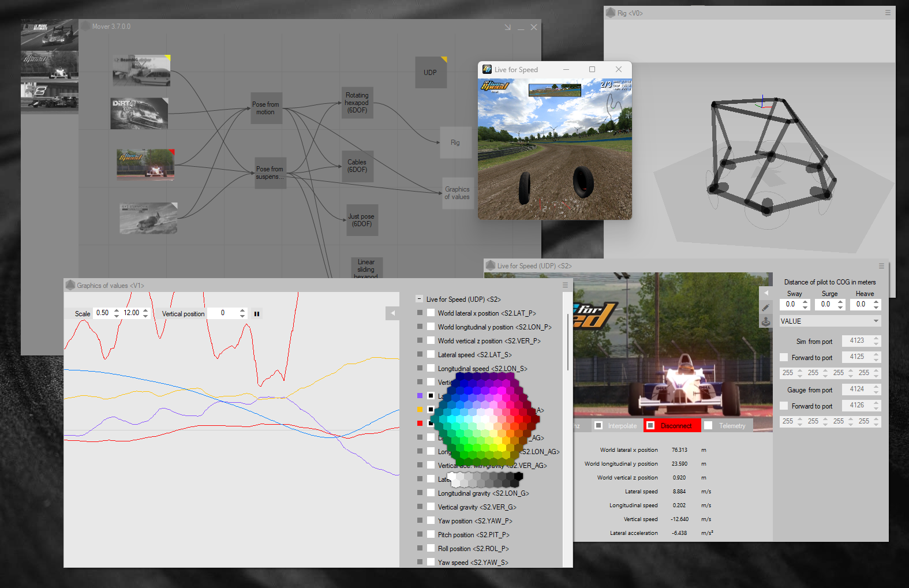Pick white at the color hexagon center
This screenshot has width=909, height=588.
click(x=485, y=417)
